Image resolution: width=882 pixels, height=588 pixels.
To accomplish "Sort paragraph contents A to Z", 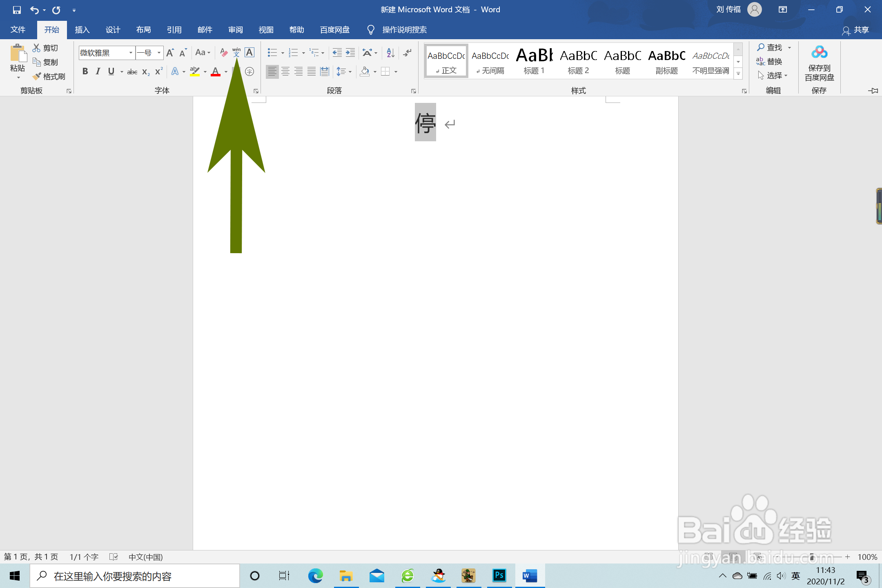I will tap(390, 53).
